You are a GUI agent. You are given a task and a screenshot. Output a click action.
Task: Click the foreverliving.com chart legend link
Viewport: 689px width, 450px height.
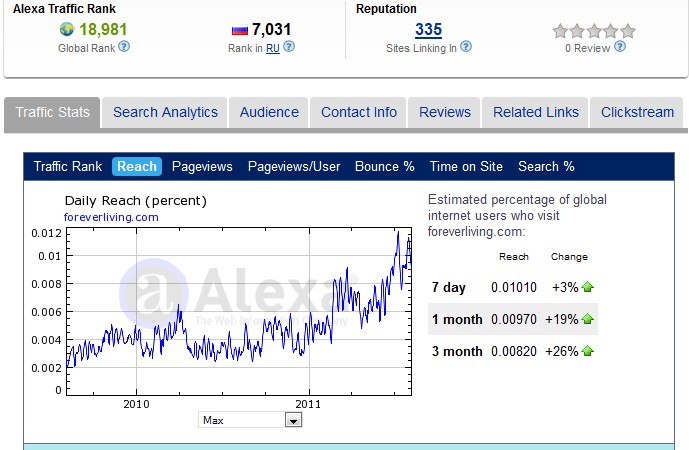click(111, 217)
